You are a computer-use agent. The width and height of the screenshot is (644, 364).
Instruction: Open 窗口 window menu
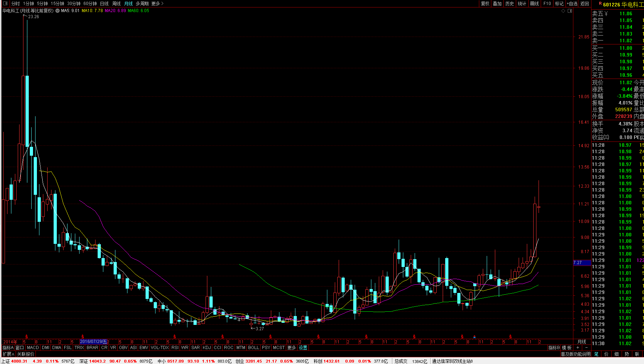coord(20,348)
